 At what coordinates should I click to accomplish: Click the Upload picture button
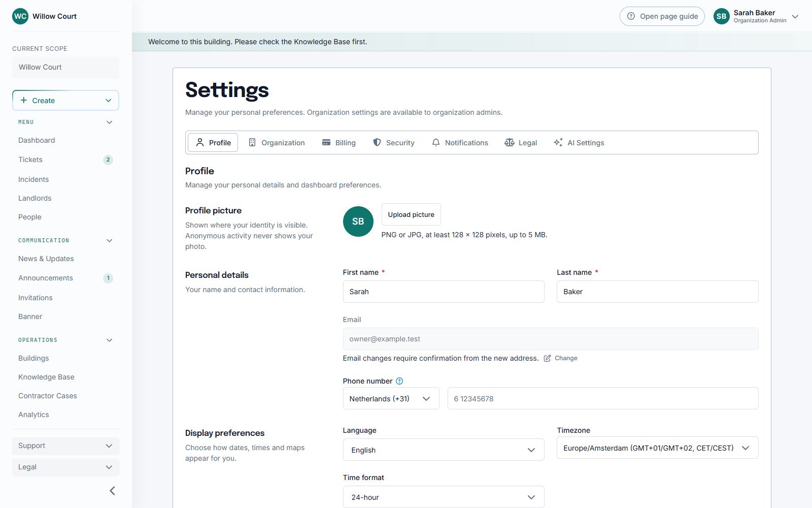tap(411, 214)
